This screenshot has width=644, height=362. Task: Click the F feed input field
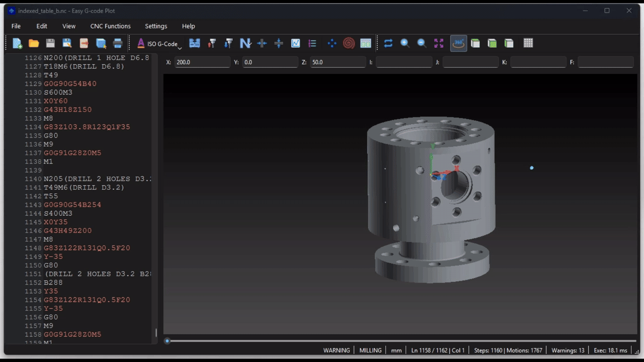click(x=605, y=62)
